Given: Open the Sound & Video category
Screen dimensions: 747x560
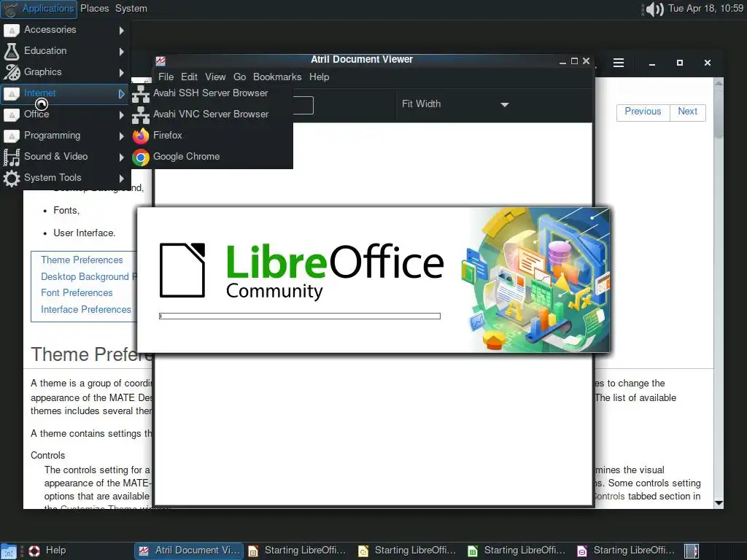Looking at the screenshot, I should [65, 157].
